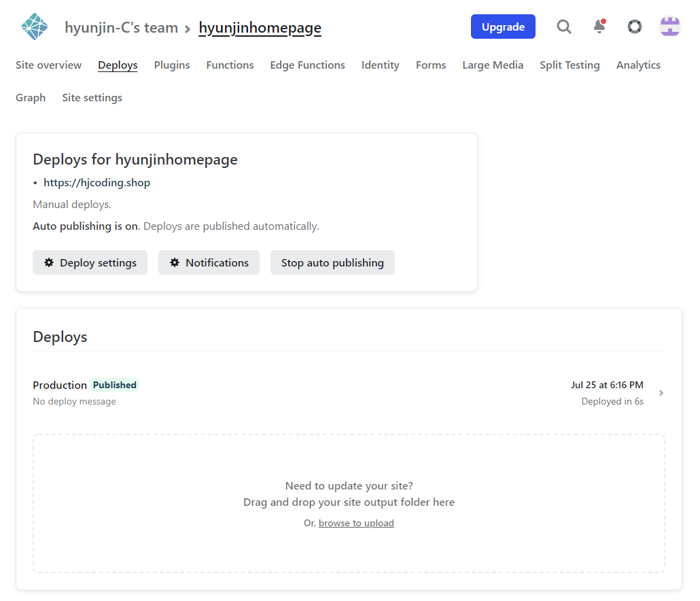Open the notifications bell icon
Screen dimensions: 700x601
[599, 27]
